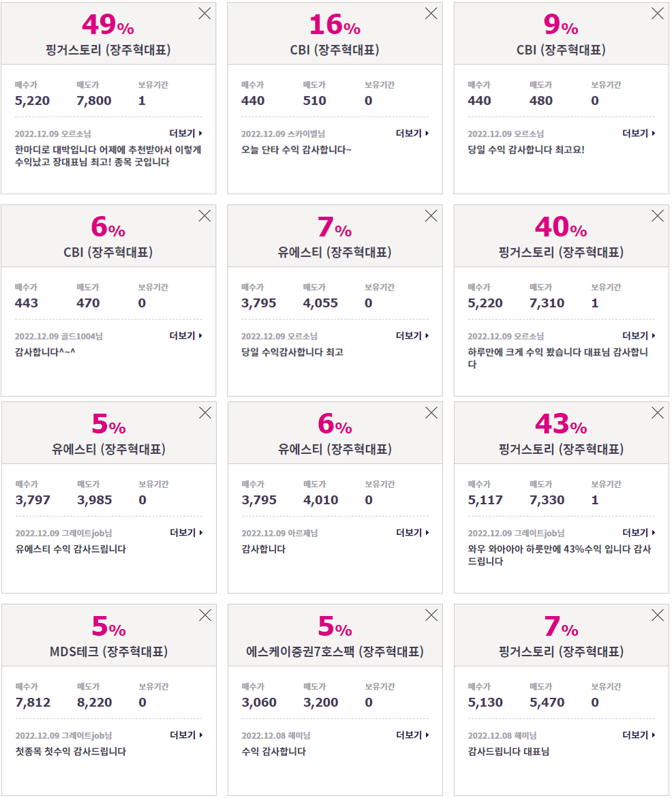
Task: Open the MDS테크 (장주혁대표) title
Action: click(109, 651)
